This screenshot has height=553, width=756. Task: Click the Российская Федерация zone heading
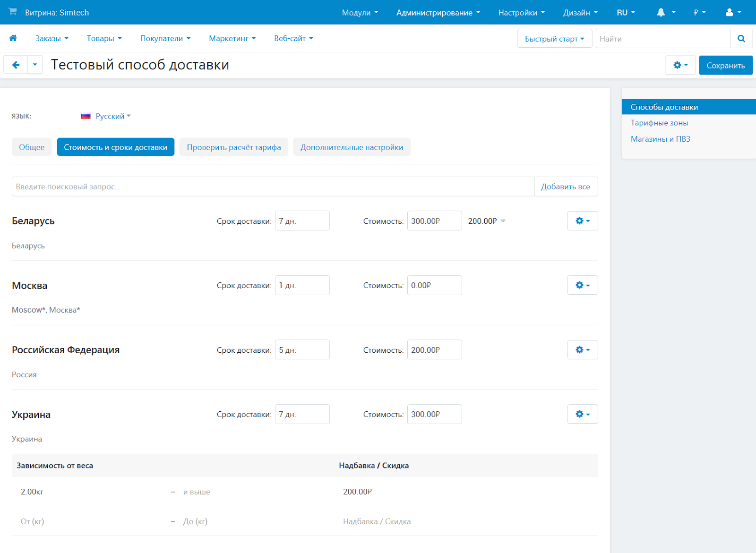[66, 350]
